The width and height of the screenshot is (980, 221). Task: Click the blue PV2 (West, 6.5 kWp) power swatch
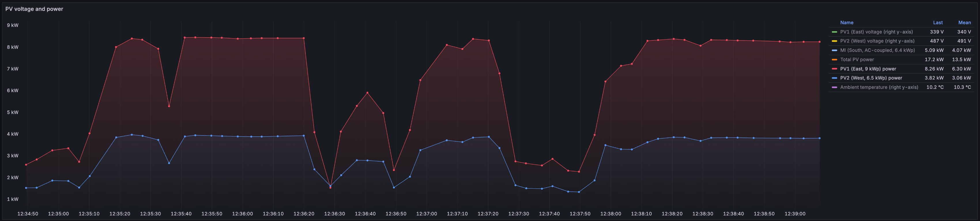point(834,78)
